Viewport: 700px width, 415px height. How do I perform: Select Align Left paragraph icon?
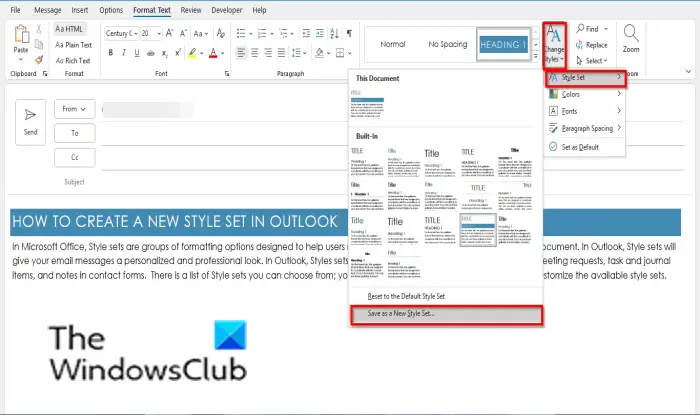click(241, 53)
